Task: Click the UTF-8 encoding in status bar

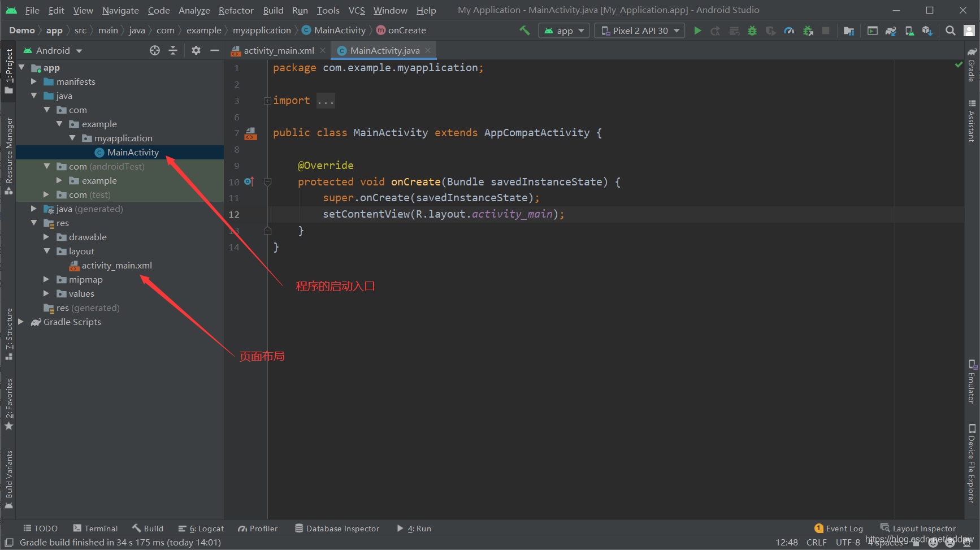Action: [848, 542]
